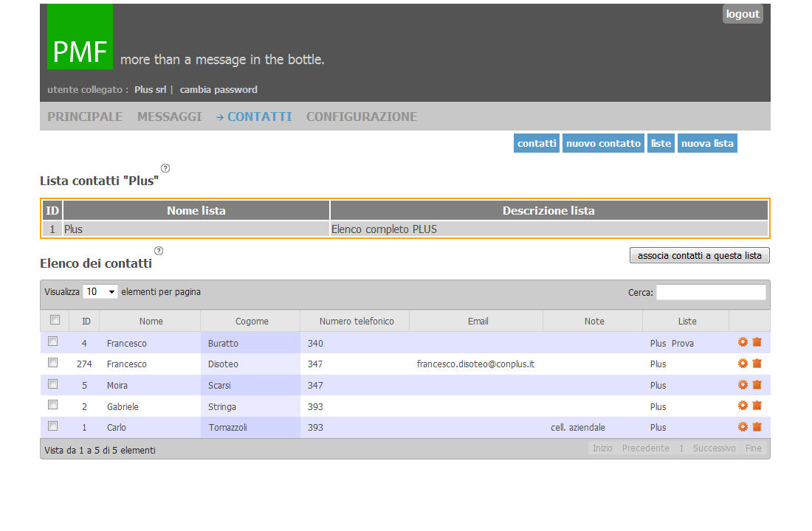Click the Descrizione lista column header
Screen dimensions: 812x531
(549, 211)
